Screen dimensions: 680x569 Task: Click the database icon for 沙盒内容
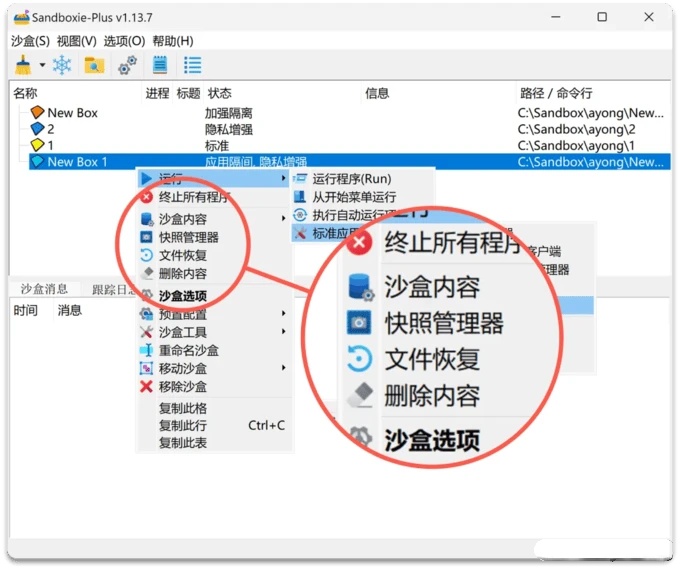(147, 219)
